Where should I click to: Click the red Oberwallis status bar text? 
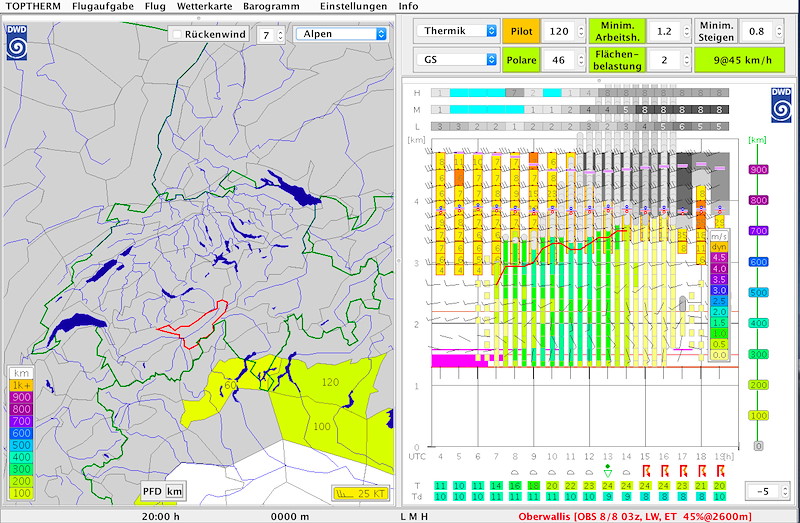[x=635, y=516]
